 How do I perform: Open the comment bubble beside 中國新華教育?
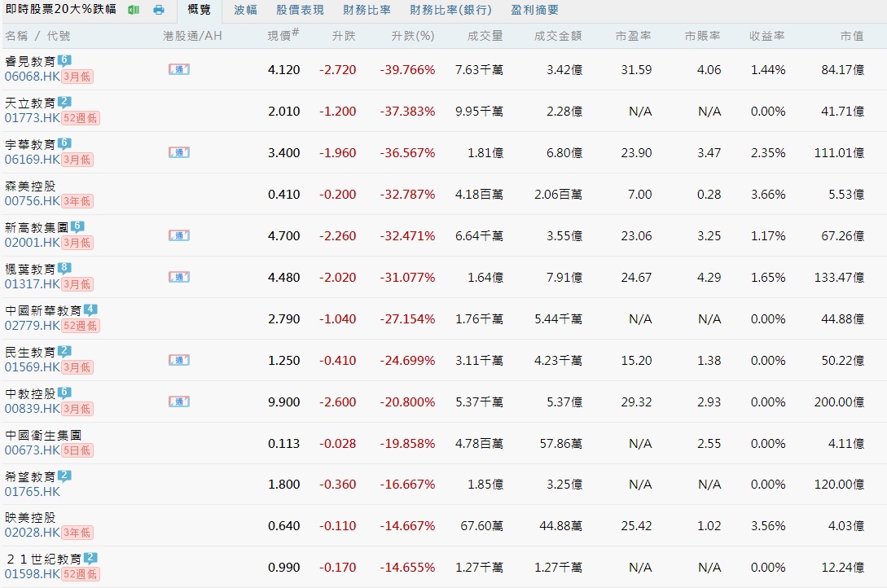(90, 309)
